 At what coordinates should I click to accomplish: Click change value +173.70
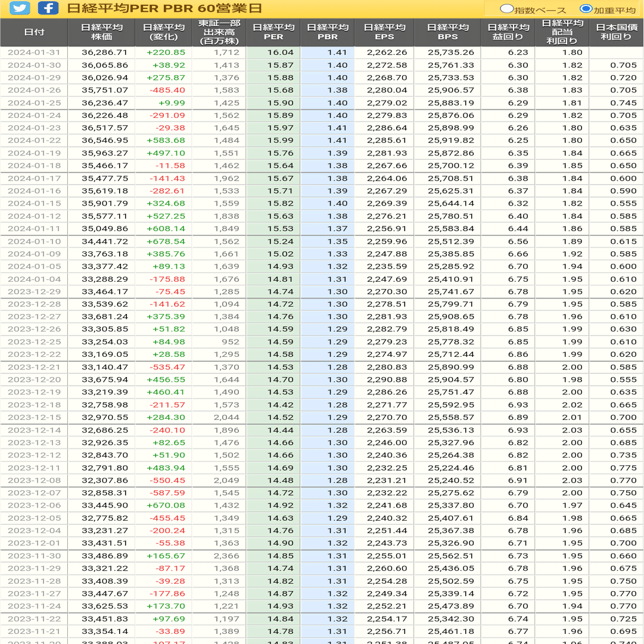[x=166, y=606]
